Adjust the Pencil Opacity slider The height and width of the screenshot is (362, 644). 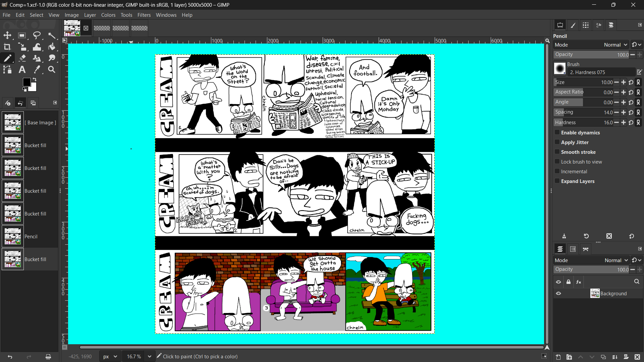pos(592,54)
